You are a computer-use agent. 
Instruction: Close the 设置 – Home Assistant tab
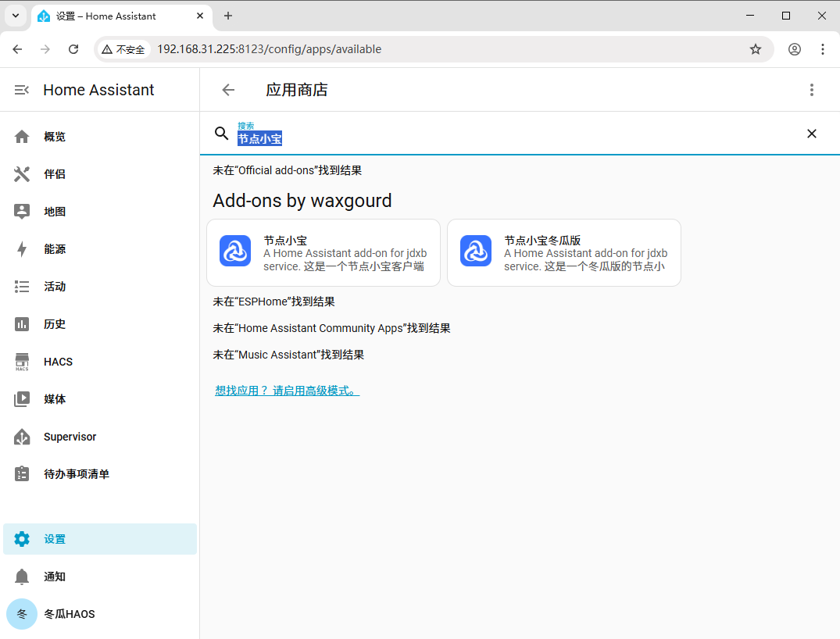coord(200,16)
